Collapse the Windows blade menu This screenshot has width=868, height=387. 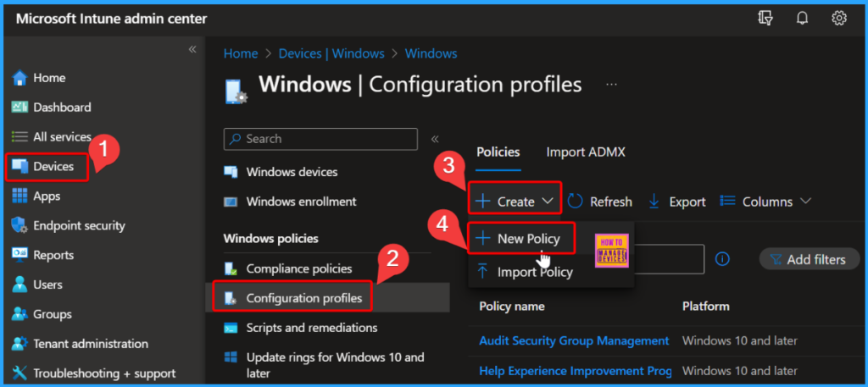[x=435, y=139]
